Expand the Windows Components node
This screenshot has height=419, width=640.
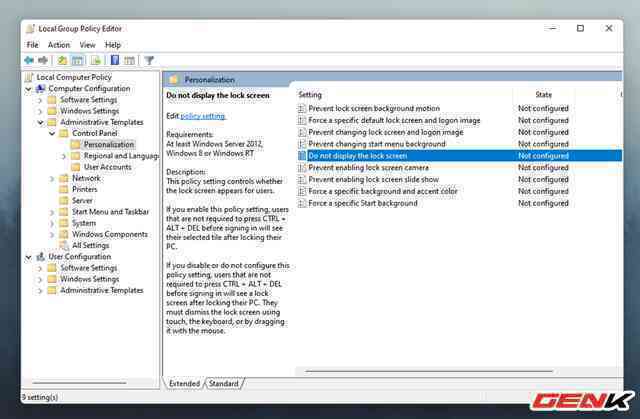pyautogui.click(x=52, y=235)
